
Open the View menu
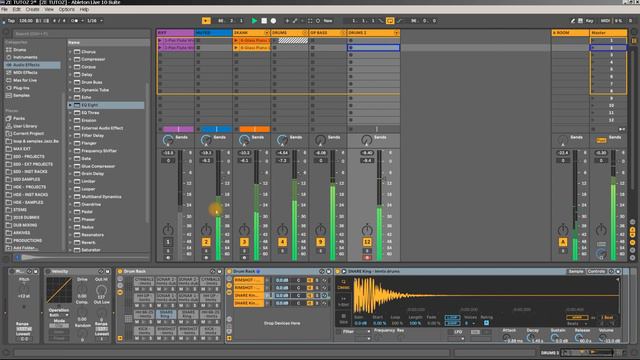tap(49, 9)
